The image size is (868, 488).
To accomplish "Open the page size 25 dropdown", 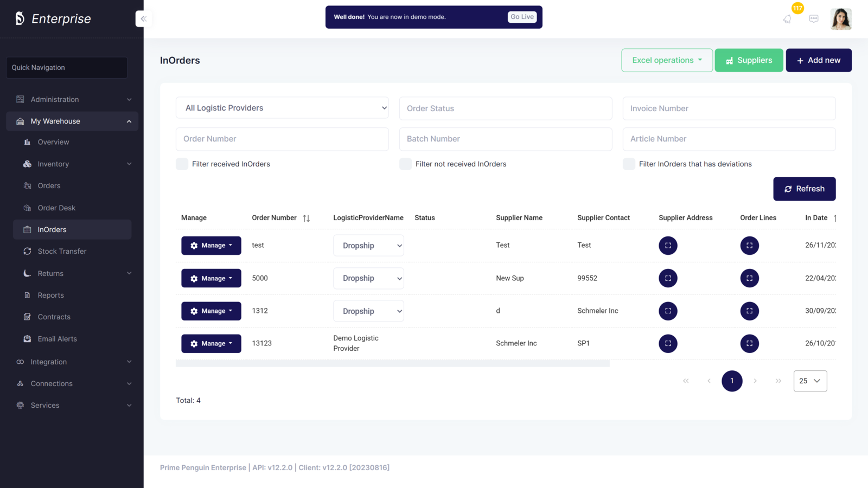I will click(x=810, y=381).
